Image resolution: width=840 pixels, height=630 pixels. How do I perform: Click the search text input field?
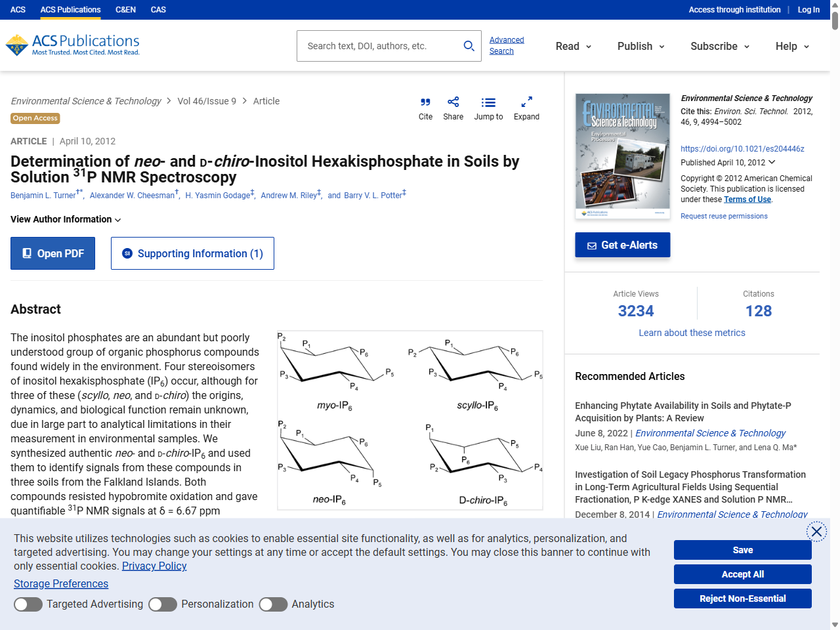click(x=379, y=46)
